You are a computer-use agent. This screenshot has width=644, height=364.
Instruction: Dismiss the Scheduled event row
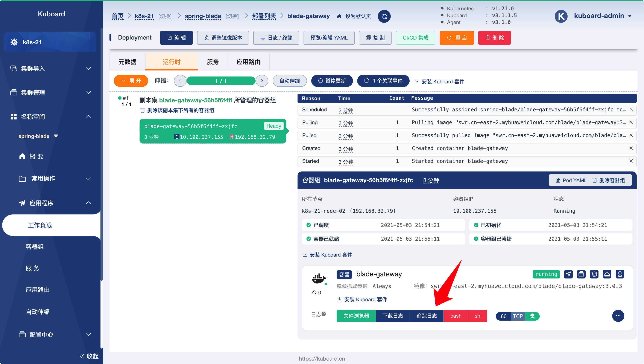pos(631,110)
